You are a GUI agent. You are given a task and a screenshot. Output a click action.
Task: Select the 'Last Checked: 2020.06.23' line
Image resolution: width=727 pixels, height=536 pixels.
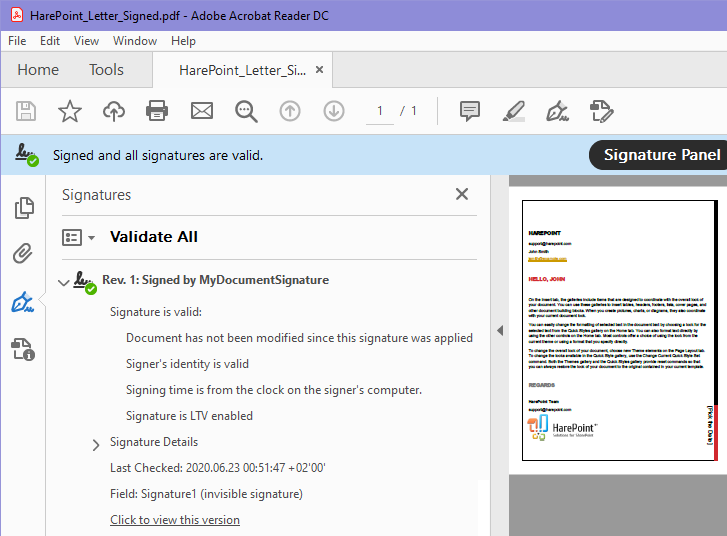pos(218,468)
